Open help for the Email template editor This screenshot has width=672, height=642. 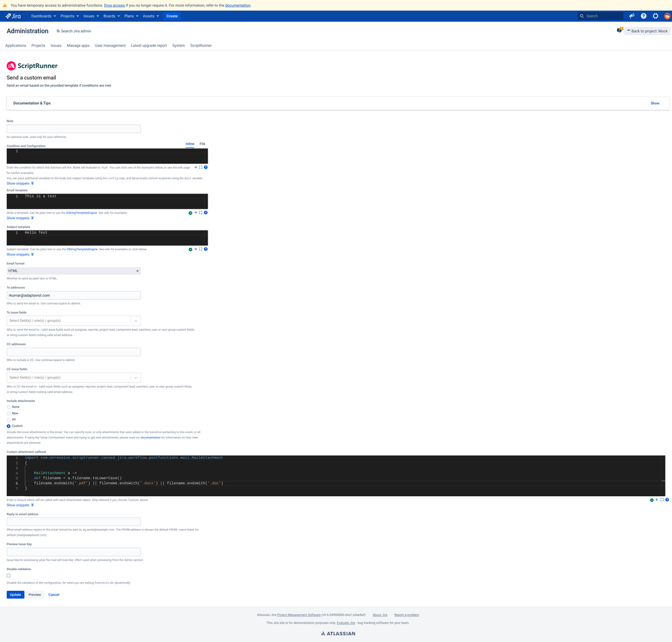click(206, 212)
